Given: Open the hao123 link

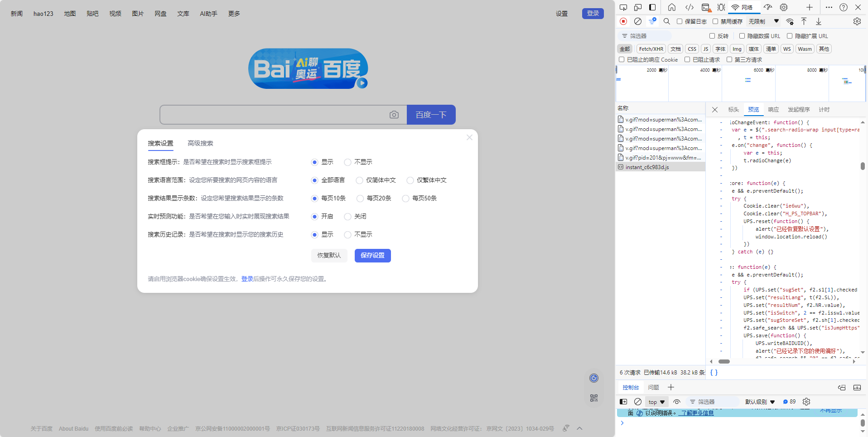Looking at the screenshot, I should [x=43, y=14].
